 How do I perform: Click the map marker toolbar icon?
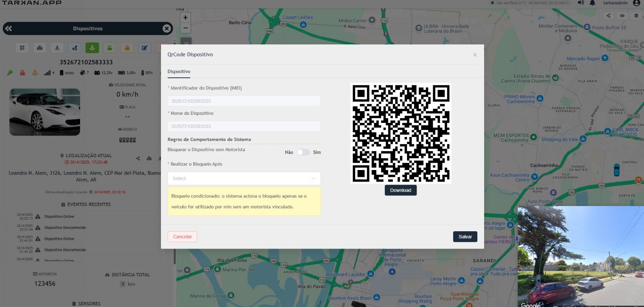pos(40,48)
